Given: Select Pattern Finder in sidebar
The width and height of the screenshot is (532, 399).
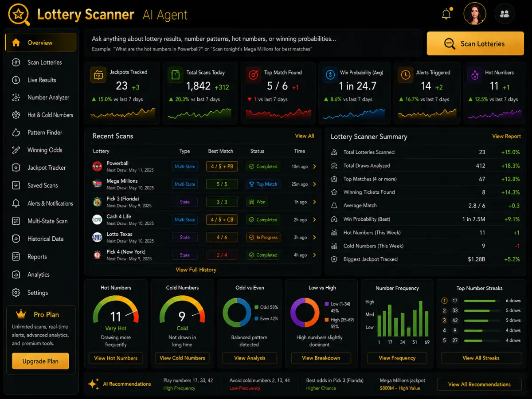Looking at the screenshot, I should pos(41,133).
